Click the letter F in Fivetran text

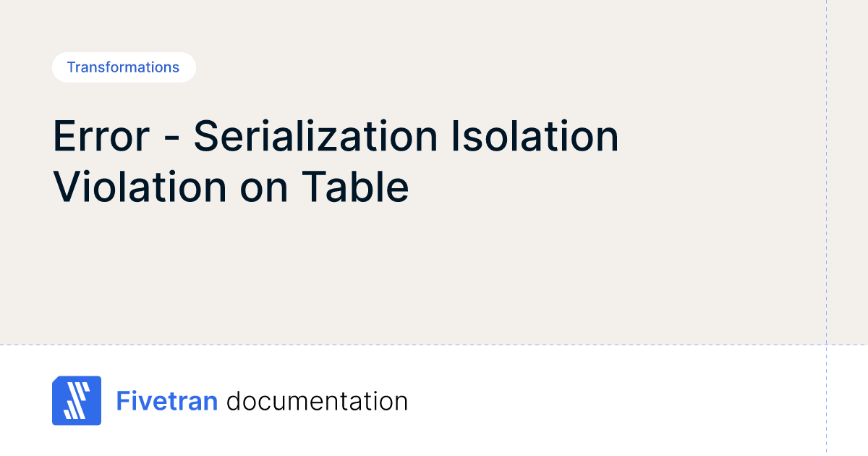(x=123, y=400)
